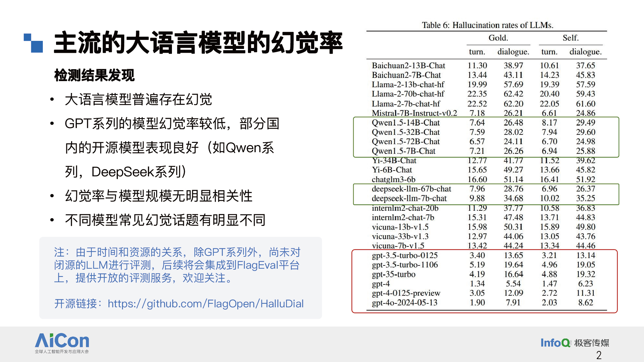Click the vicuna-33b-v1.3 row label
Screen dimensions: 644x362
click(400, 236)
